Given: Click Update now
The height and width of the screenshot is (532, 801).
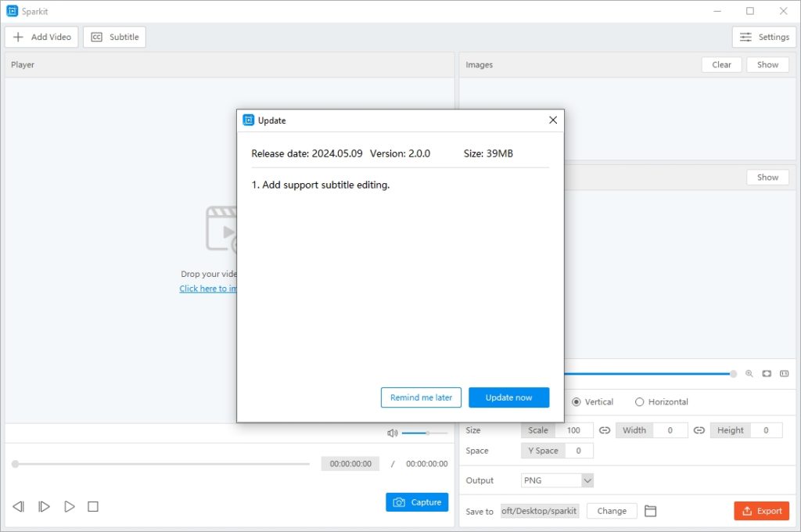Looking at the screenshot, I should (x=508, y=397).
